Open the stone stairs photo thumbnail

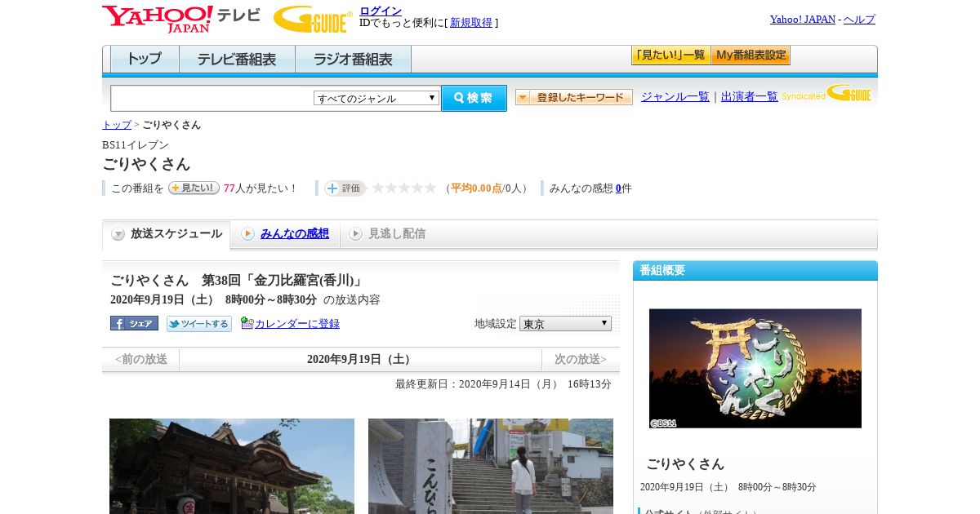coord(491,466)
